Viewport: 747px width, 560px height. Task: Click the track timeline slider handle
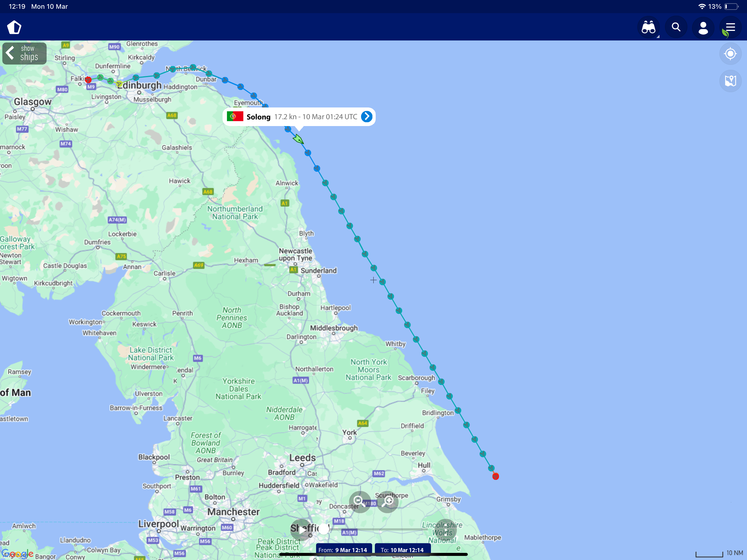pos(323,529)
